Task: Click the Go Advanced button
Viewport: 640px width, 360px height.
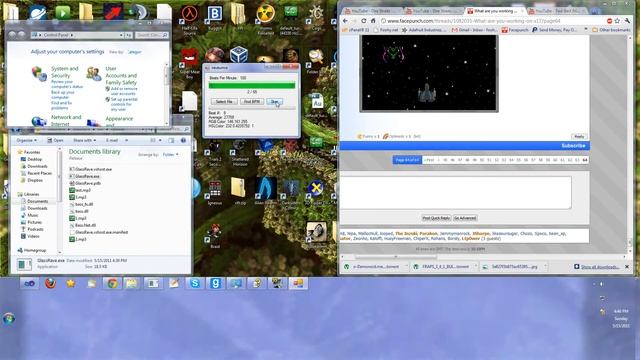Action: (x=465, y=218)
